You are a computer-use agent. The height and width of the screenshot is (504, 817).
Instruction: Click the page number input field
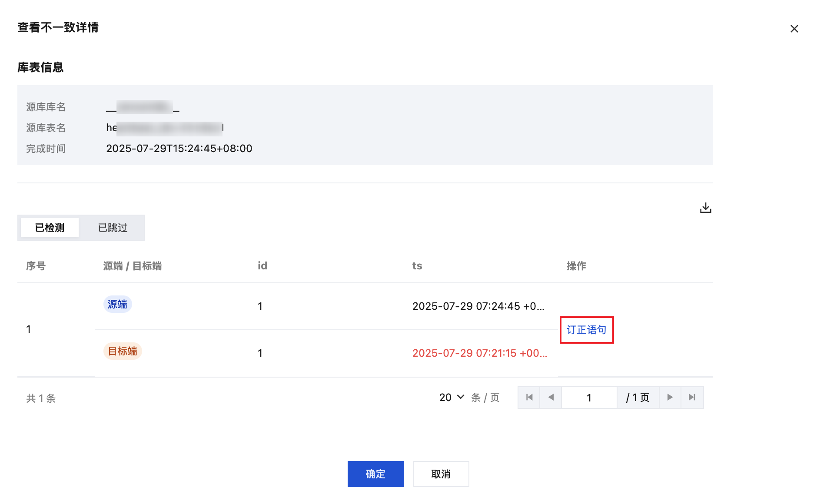click(x=589, y=398)
